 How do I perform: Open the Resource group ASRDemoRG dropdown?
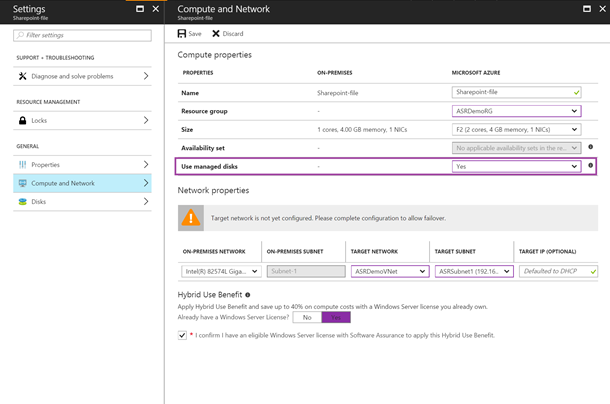[517, 111]
